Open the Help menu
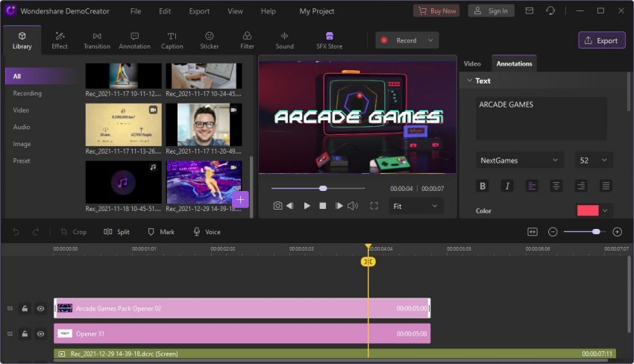Screen dimensions: 634x364 [x=268, y=11]
